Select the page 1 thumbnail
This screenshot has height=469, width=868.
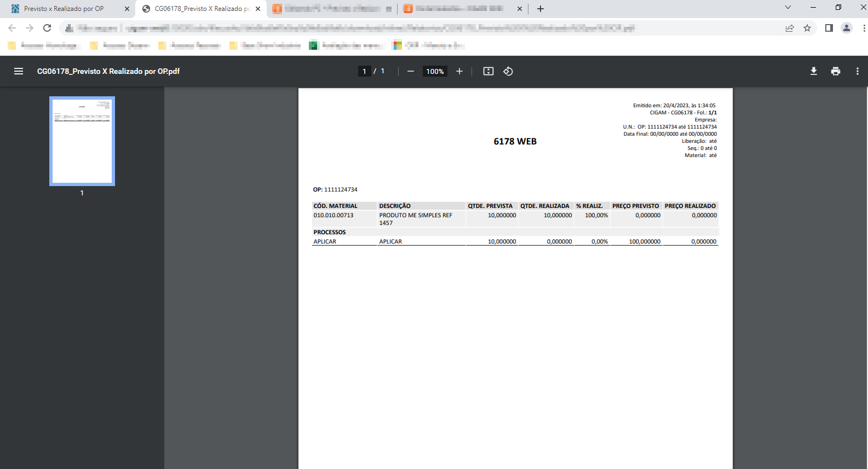coord(82,141)
